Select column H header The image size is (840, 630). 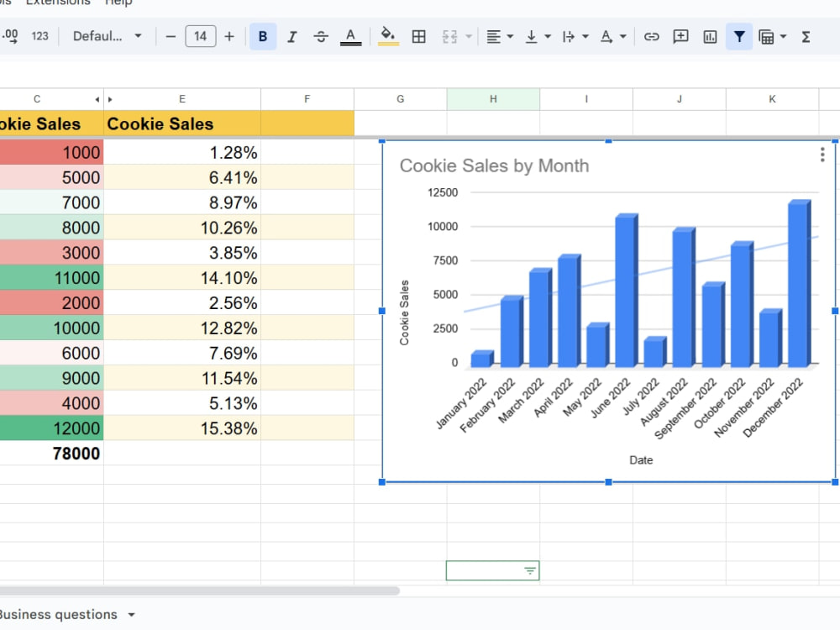coord(493,99)
